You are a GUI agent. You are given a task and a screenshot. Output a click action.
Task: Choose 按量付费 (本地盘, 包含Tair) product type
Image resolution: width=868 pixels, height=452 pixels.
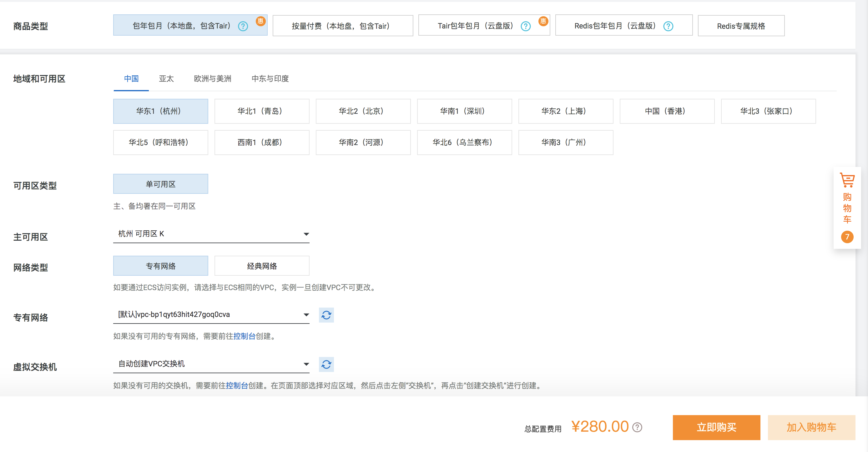click(342, 26)
